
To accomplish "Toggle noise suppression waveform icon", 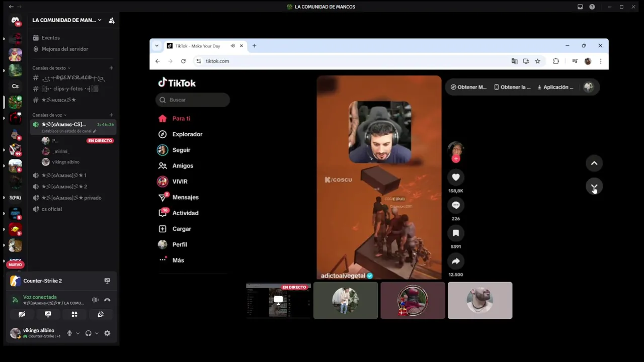I will tap(95, 300).
